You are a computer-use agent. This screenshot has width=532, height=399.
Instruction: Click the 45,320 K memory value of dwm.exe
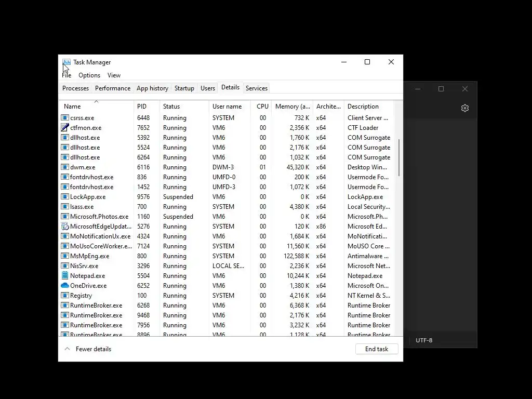coord(298,167)
